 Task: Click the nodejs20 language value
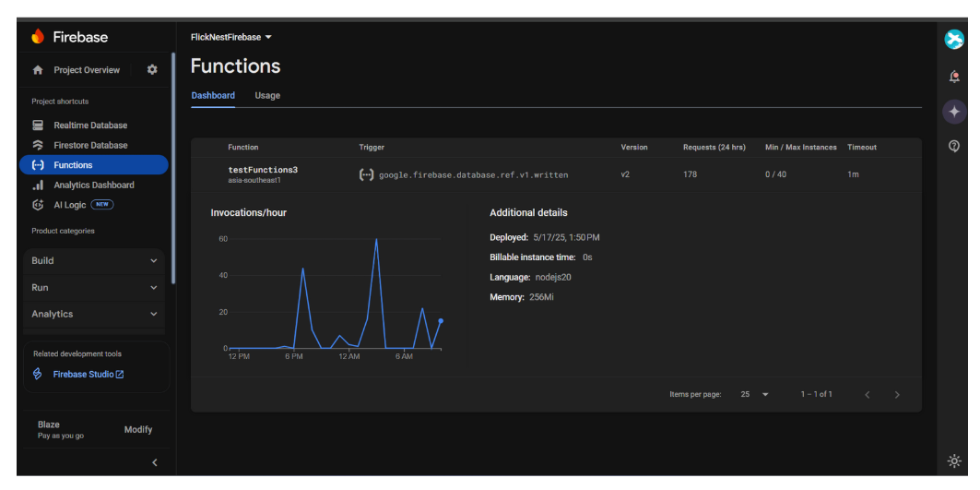tap(553, 277)
